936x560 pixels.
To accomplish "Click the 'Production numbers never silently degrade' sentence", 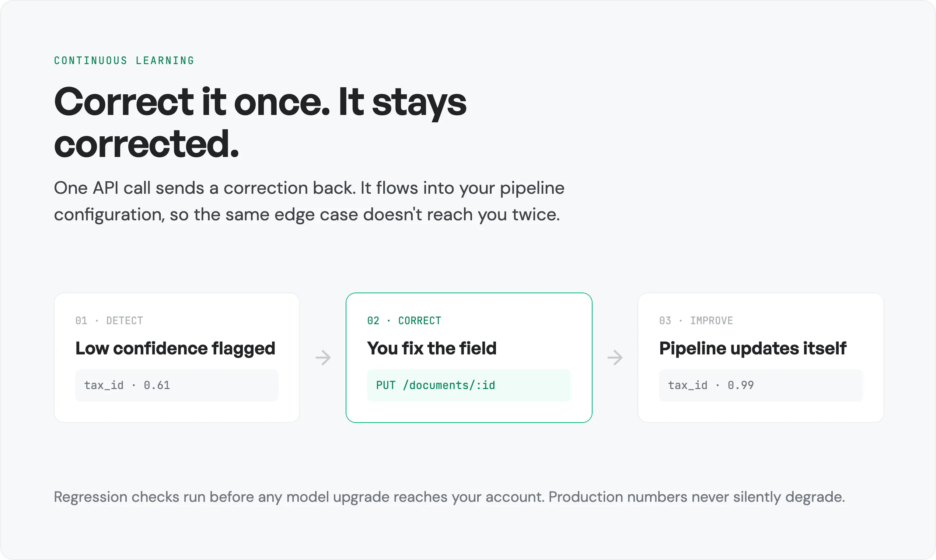I will coord(697,497).
